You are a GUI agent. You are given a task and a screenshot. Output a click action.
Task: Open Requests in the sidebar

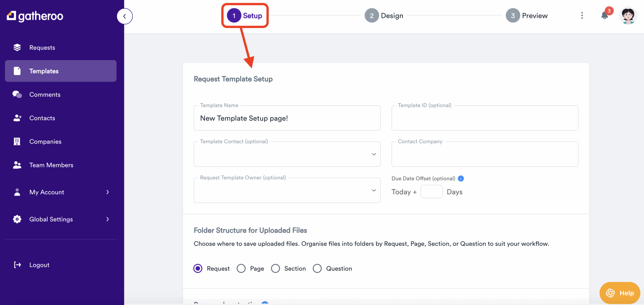(x=42, y=48)
